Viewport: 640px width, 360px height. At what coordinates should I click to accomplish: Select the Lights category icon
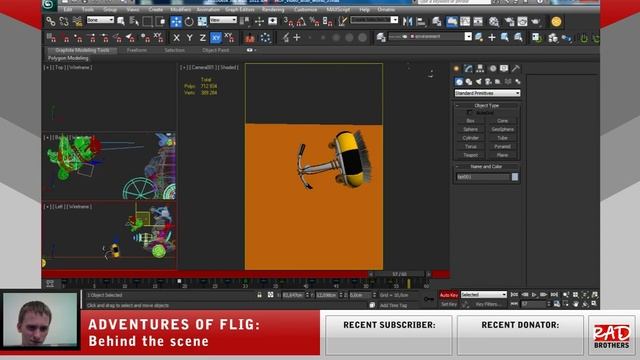478,82
